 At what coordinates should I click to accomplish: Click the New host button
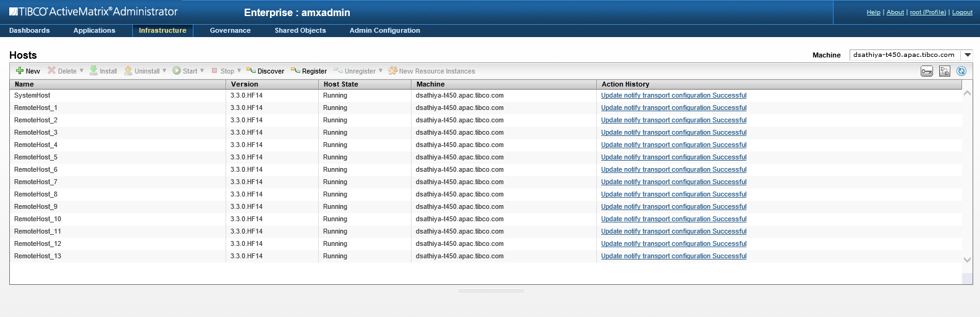[28, 71]
